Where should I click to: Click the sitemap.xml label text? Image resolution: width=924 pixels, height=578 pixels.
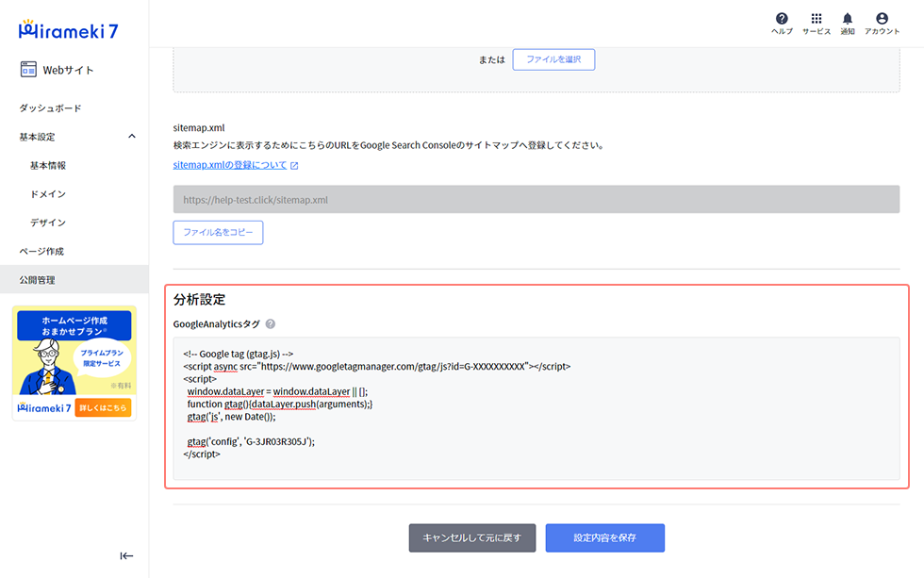[x=199, y=127]
